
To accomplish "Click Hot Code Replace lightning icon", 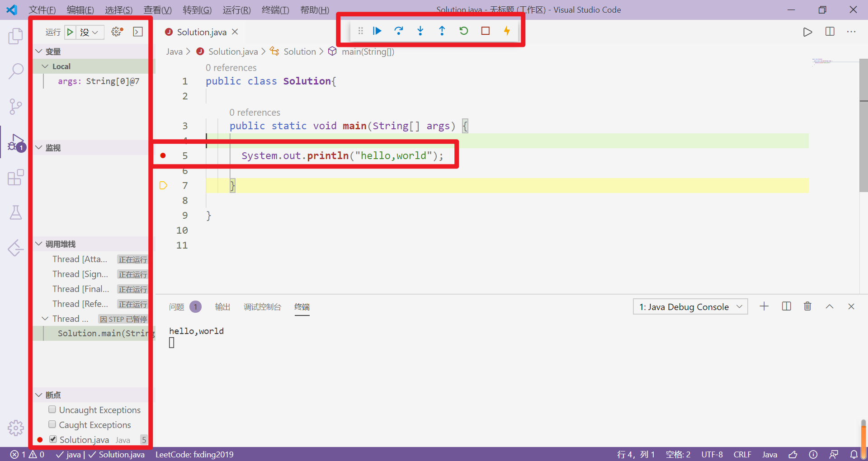I will [507, 31].
